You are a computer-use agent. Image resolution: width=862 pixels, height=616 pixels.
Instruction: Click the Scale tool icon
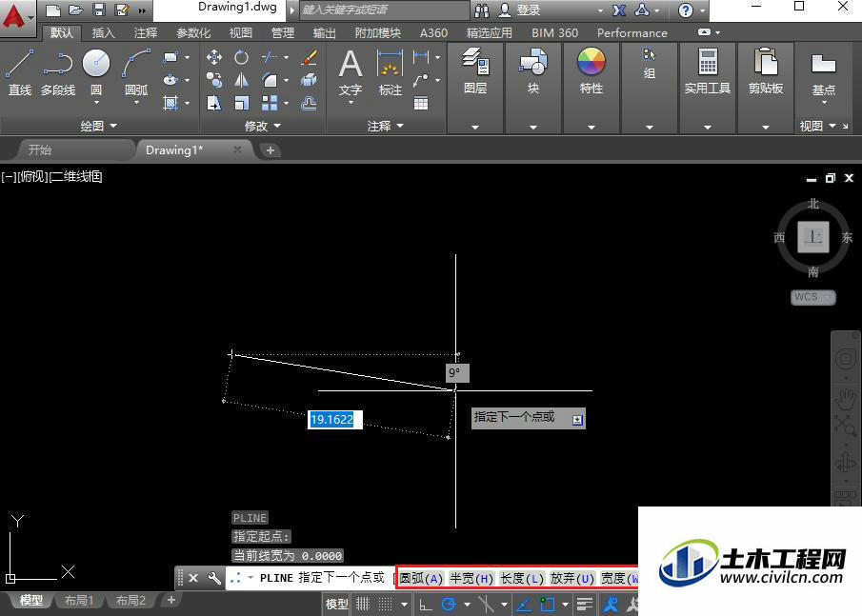pyautogui.click(x=241, y=103)
